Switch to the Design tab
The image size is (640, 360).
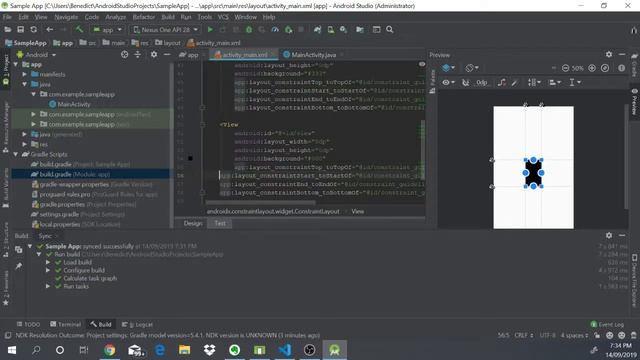[193, 223]
